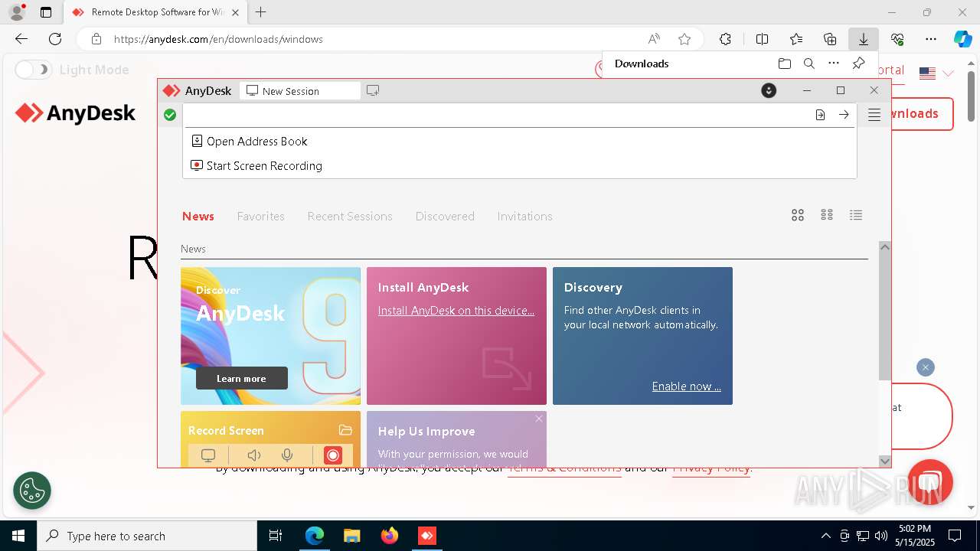The width and height of the screenshot is (980, 551).
Task: Open more options in Downloads panel
Action: tap(834, 64)
